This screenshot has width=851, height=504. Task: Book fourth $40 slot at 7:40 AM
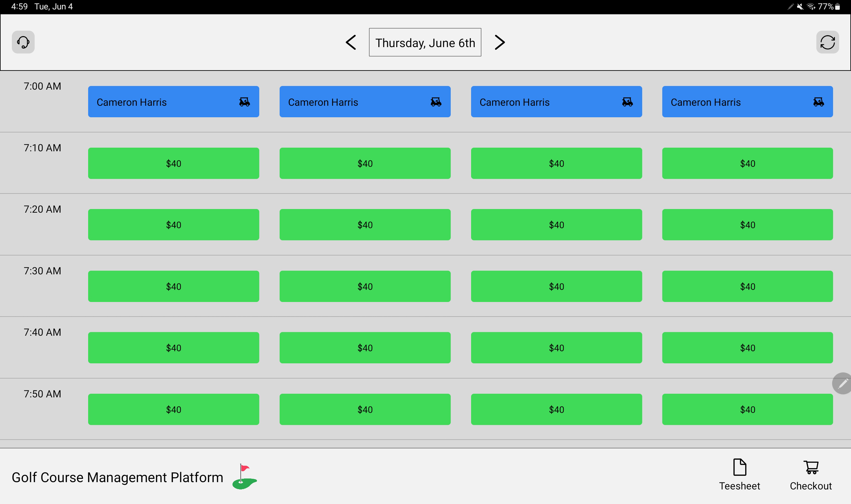(748, 348)
